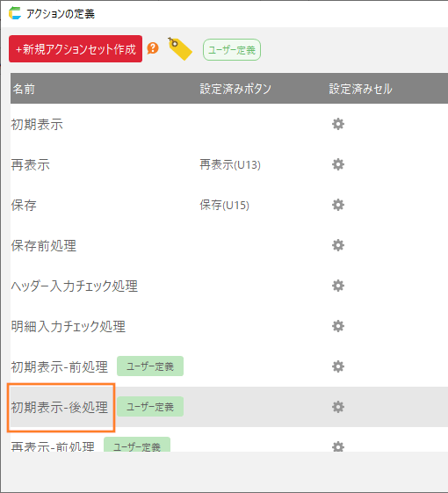The image size is (448, 493).
Task: Open gear settings for 初期表示 row
Action: (x=338, y=124)
